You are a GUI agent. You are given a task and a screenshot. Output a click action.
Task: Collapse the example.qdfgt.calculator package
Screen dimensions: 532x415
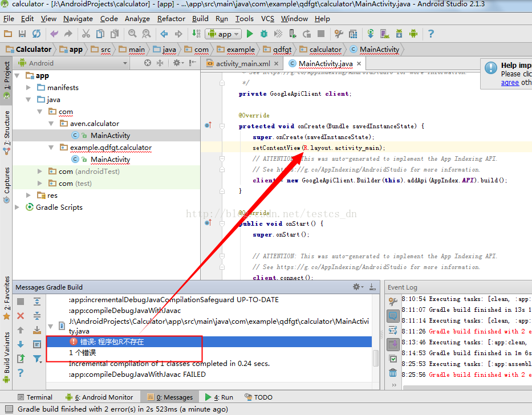[x=51, y=148]
